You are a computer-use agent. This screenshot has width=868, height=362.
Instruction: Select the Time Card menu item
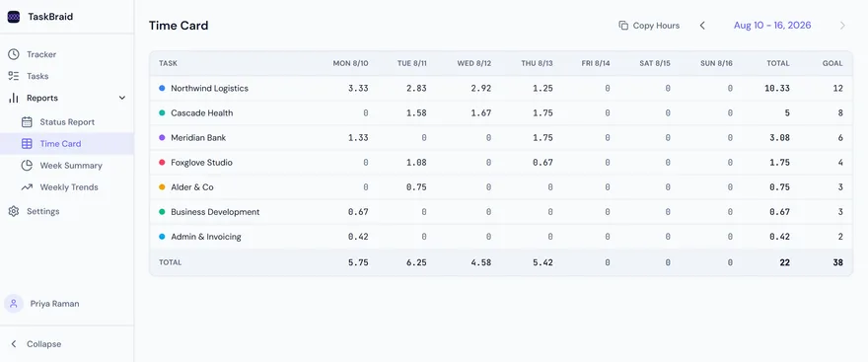pos(67,144)
